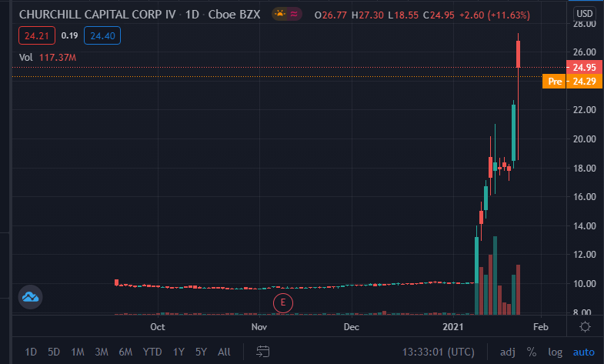The image size is (604, 364).
Task: Select YTD time range
Action: click(x=152, y=352)
